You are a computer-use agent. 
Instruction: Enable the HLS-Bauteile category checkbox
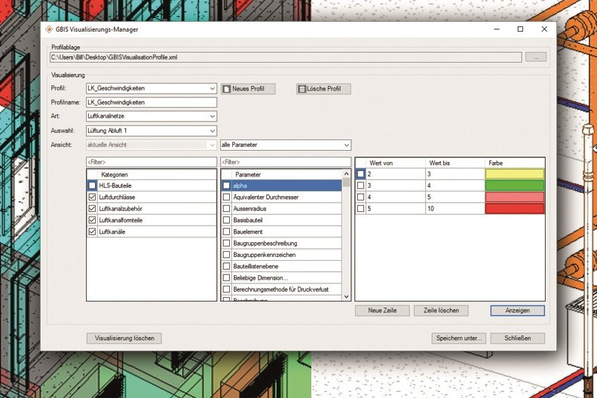tap(92, 185)
